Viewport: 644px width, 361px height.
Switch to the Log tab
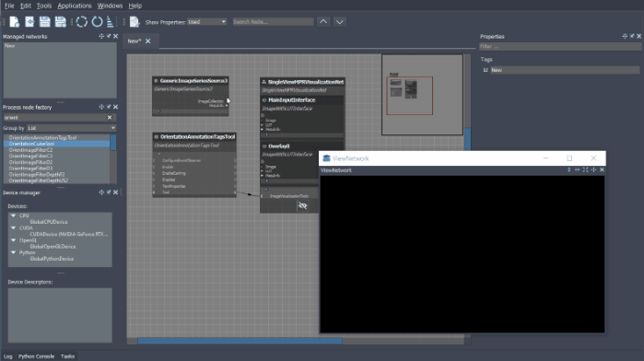[x=7, y=356]
